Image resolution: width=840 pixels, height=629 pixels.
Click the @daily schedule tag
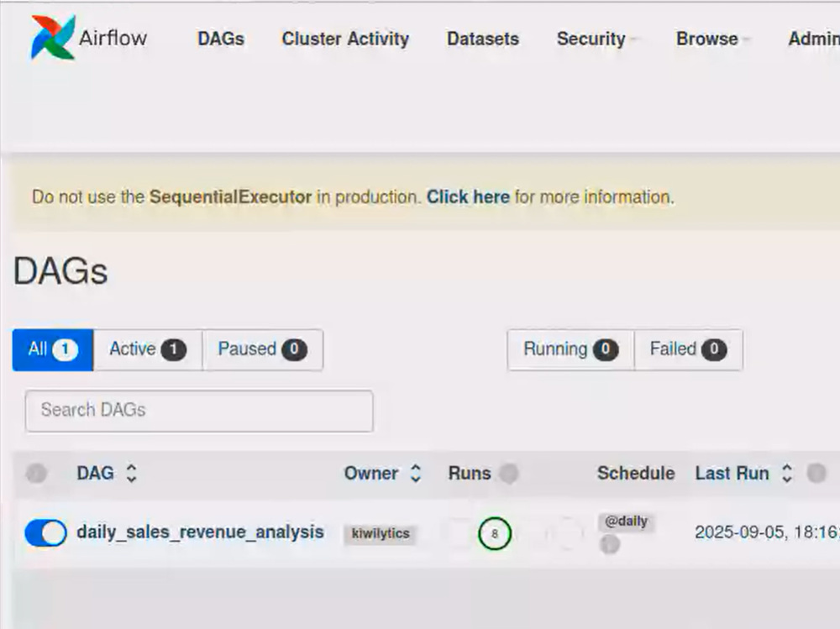[x=626, y=522]
